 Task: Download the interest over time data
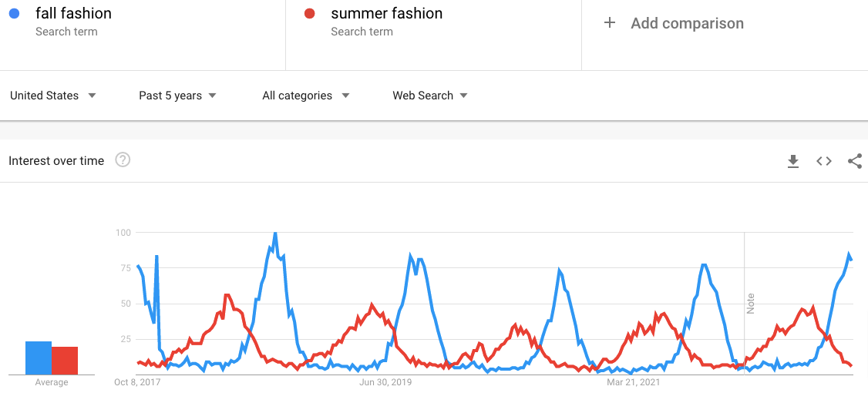[792, 161]
